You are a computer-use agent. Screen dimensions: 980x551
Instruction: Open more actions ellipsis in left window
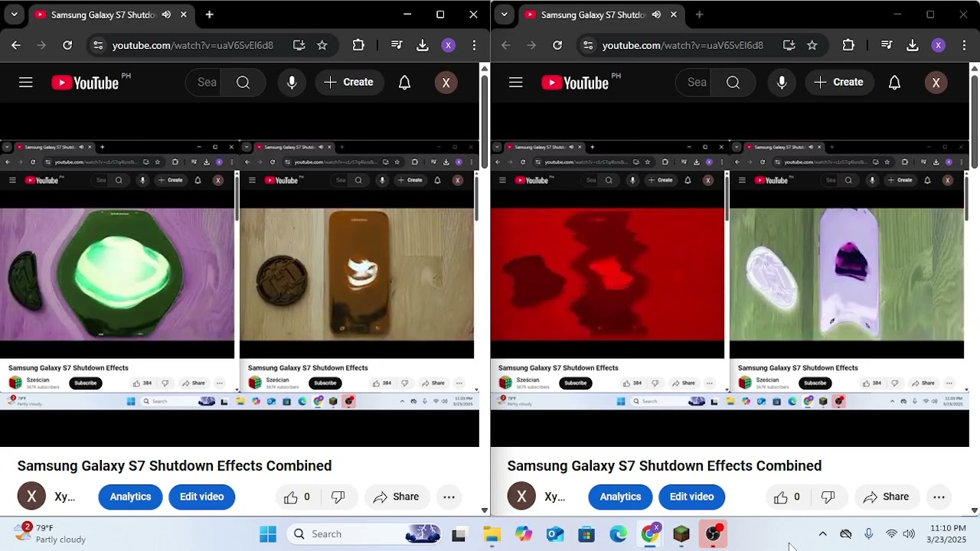(449, 497)
